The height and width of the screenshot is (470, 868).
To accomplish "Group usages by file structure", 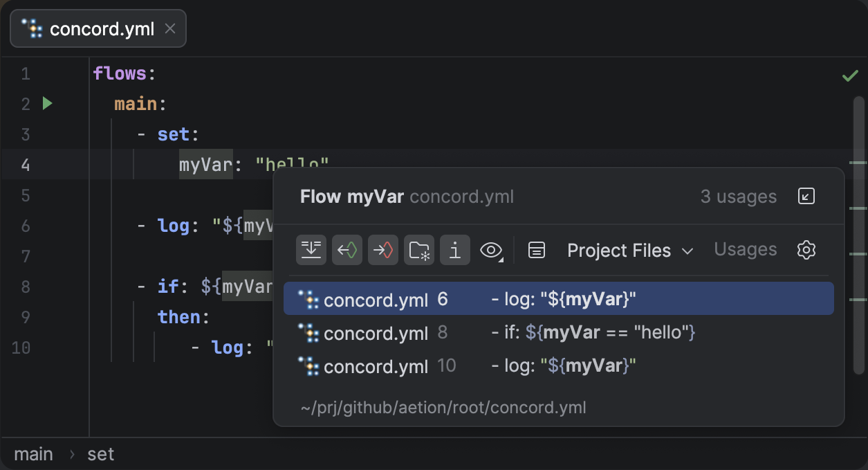I will tap(419, 250).
